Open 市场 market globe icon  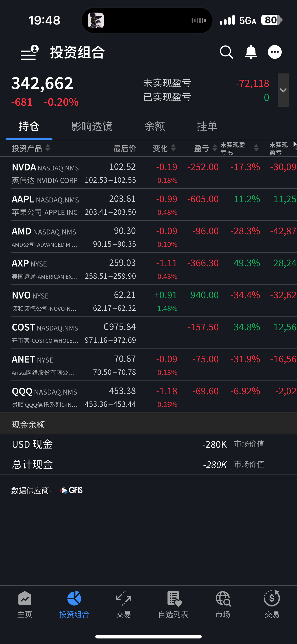point(223,599)
